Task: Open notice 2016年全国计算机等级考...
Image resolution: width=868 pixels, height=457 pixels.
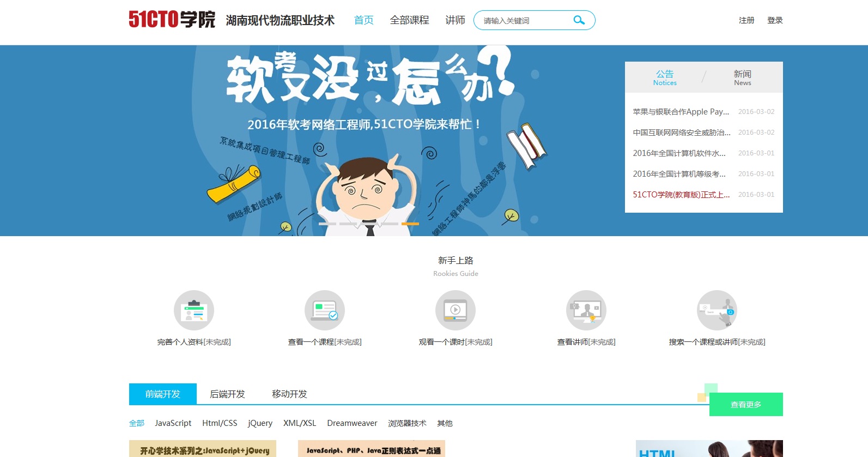Action: click(679, 174)
